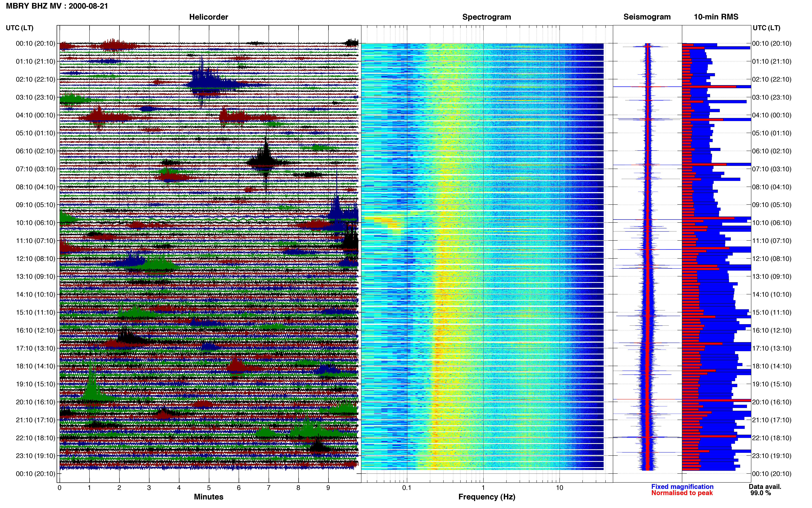Click left-axis time label '15:10 (11:10)'
The width and height of the screenshot is (812, 508).
tap(36, 313)
